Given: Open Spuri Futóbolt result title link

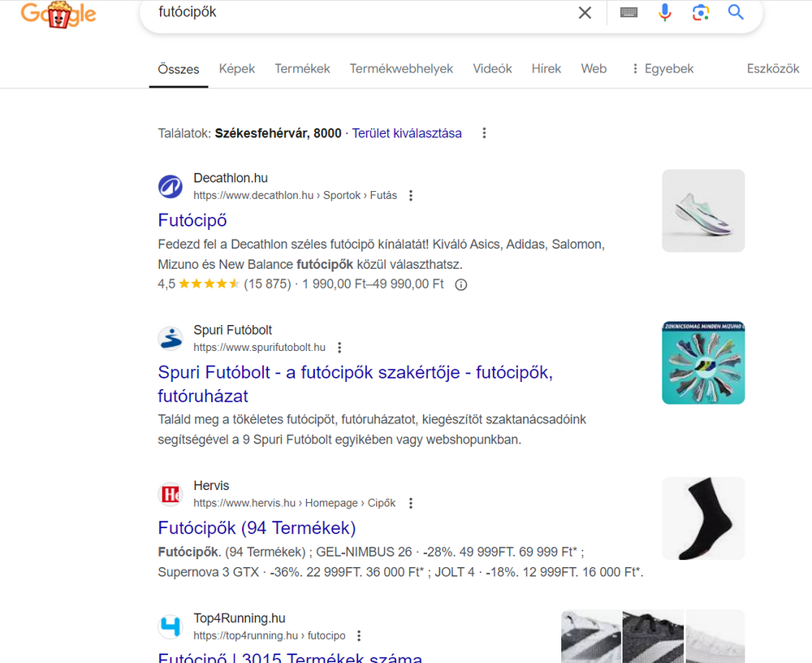Looking at the screenshot, I should click(356, 384).
